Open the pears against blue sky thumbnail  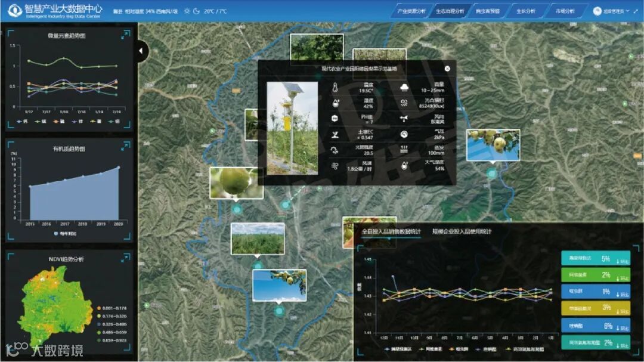click(x=279, y=285)
